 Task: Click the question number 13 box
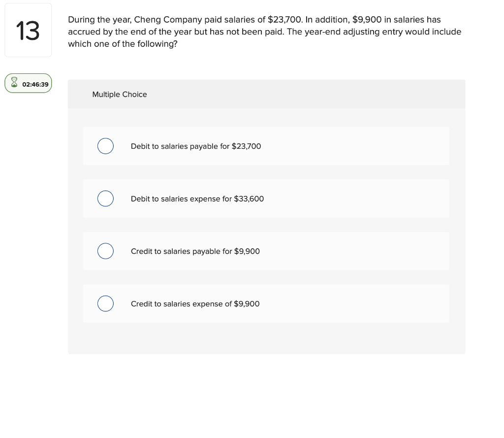[28, 31]
